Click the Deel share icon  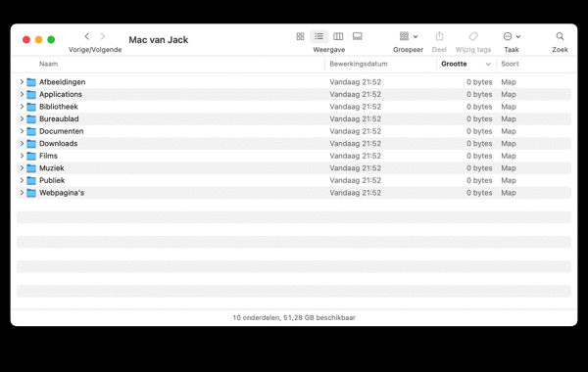tap(439, 36)
